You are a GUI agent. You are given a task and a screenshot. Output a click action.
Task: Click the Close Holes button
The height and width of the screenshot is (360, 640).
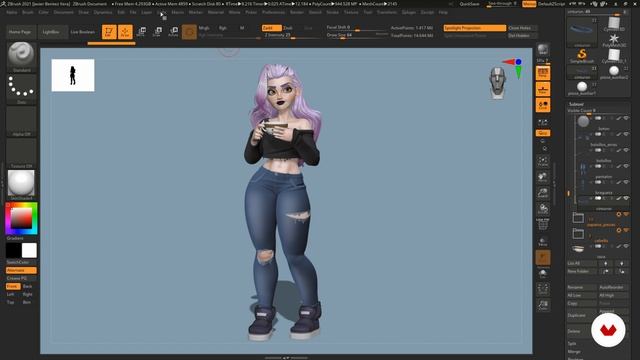tap(522, 28)
